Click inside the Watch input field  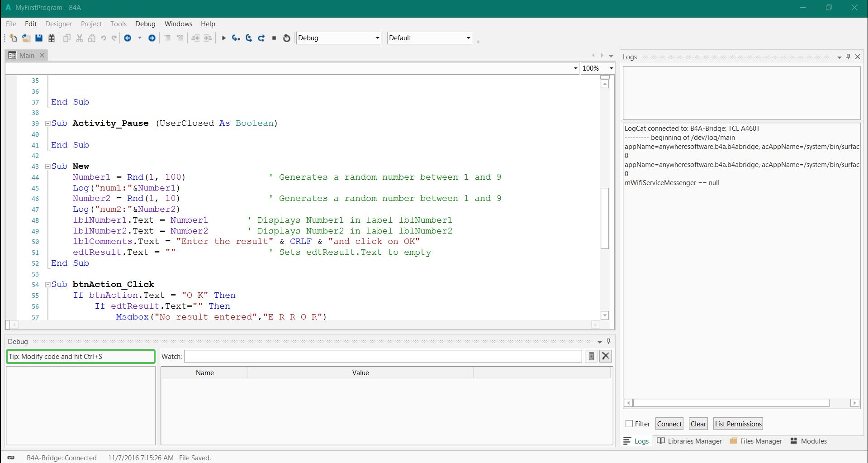(383, 357)
